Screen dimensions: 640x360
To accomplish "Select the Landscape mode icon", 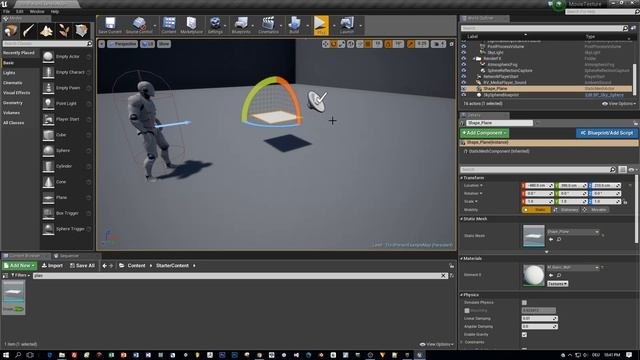I will point(46,31).
